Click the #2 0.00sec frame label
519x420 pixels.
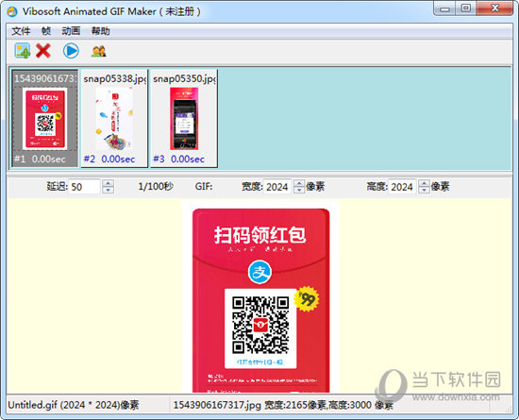(109, 160)
